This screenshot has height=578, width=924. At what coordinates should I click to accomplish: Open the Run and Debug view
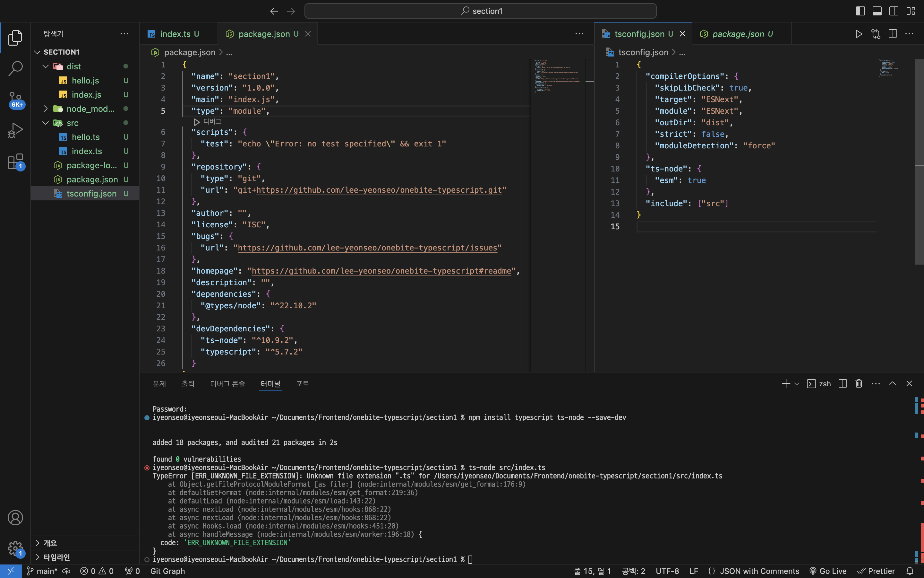click(x=15, y=130)
